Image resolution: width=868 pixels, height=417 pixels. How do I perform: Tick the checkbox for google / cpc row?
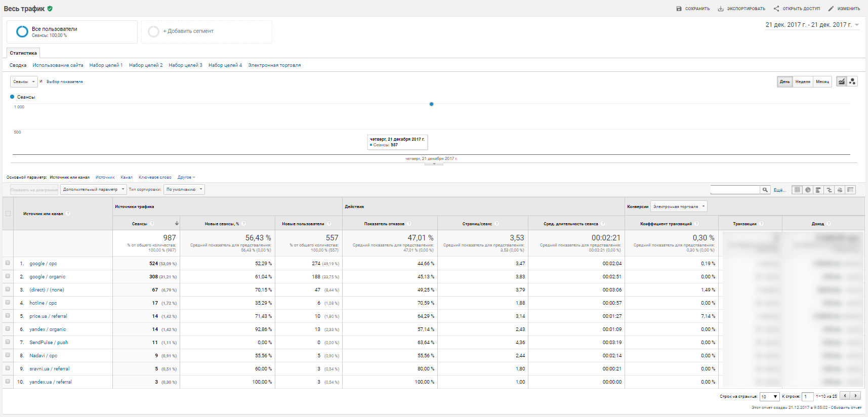click(8, 263)
